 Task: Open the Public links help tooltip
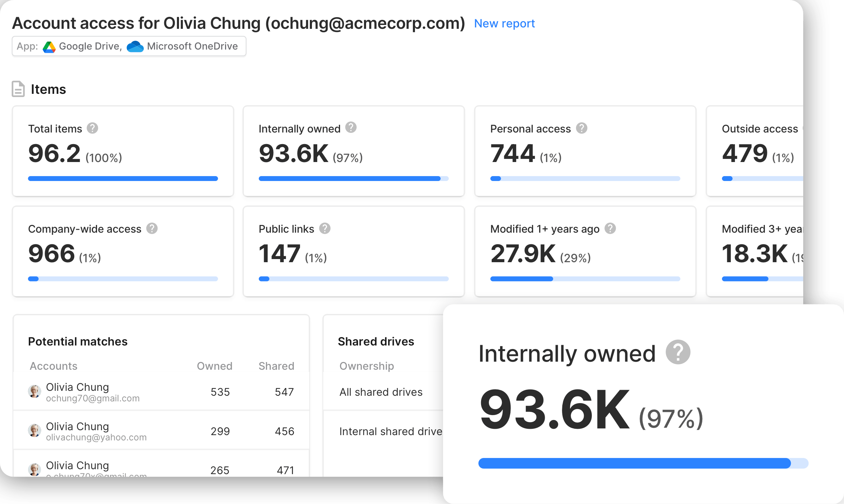click(325, 228)
